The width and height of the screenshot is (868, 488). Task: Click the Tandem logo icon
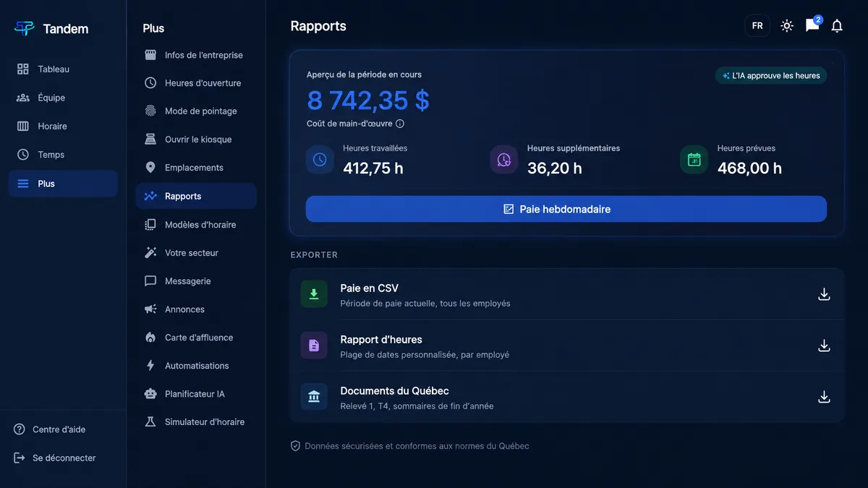pos(24,28)
